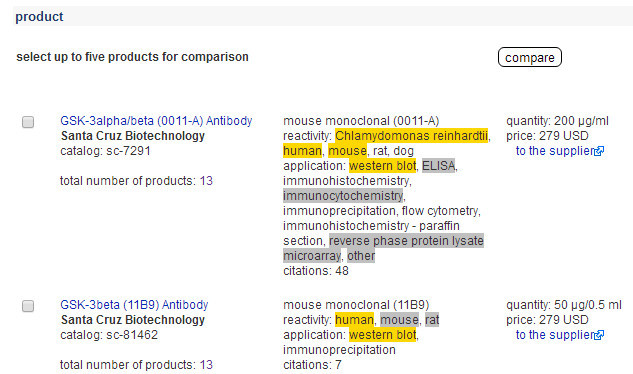Click 'reverse phase protein lysate' gray tag

pyautogui.click(x=406, y=241)
